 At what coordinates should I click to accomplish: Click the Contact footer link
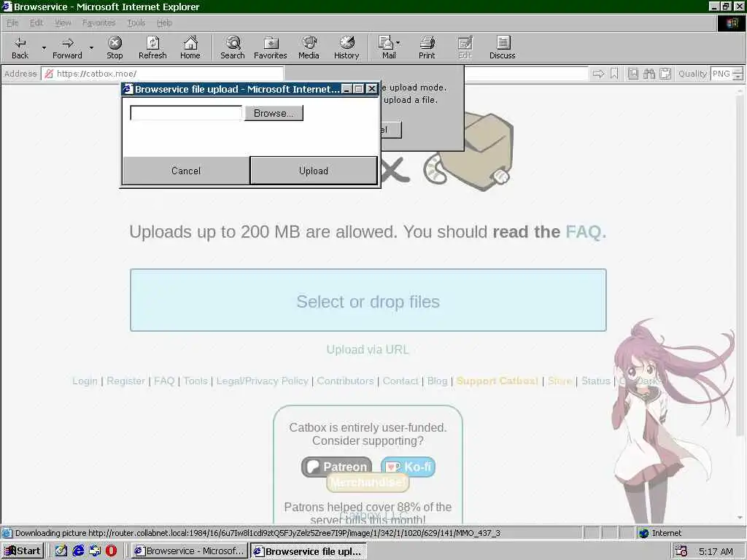pyautogui.click(x=400, y=381)
